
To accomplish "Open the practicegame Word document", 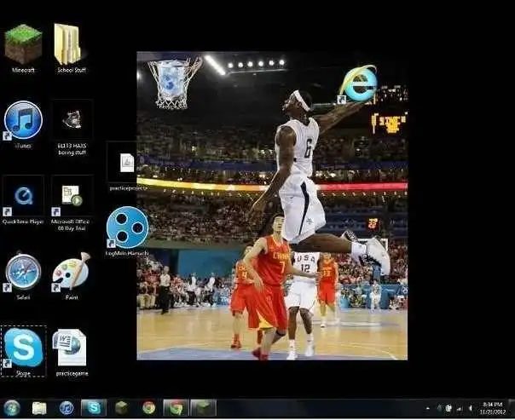I will pos(71,348).
